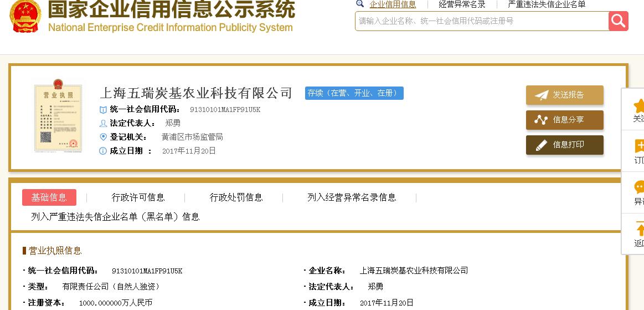This screenshot has height=310, width=644.
Task: Click the up-arrow return-to-top icon in sidebar
Action: tap(640, 229)
